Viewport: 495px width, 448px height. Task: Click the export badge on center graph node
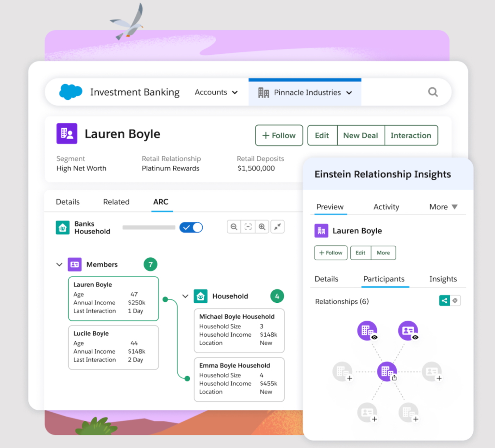(x=394, y=378)
